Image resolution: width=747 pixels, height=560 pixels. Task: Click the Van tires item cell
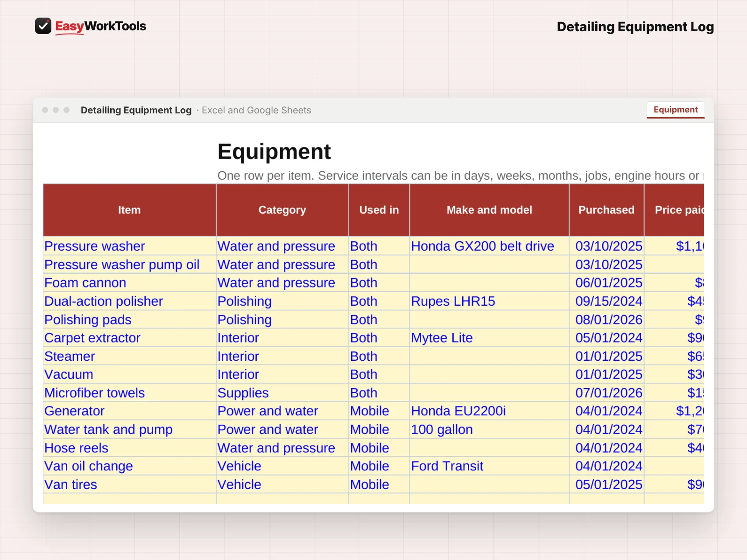[129, 484]
